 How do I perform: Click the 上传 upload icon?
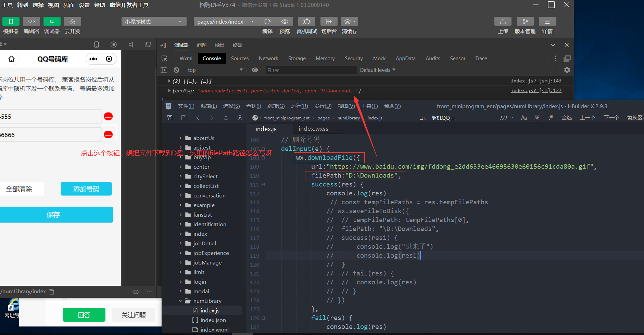(x=503, y=21)
